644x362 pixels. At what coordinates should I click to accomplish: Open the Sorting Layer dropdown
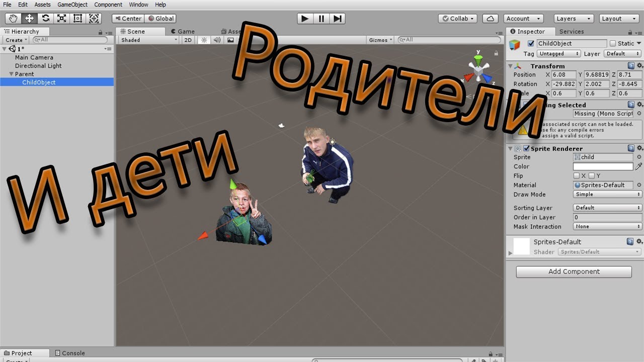[x=608, y=208]
